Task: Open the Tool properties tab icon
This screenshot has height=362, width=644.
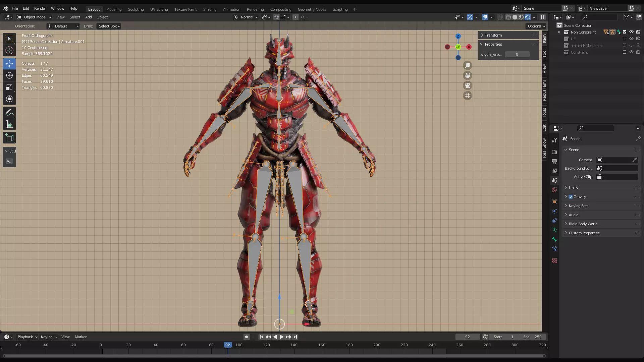Action: coord(554,140)
